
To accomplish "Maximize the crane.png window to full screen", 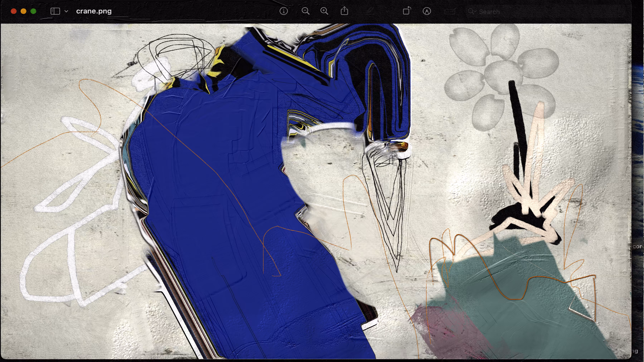I will pos(33,11).
